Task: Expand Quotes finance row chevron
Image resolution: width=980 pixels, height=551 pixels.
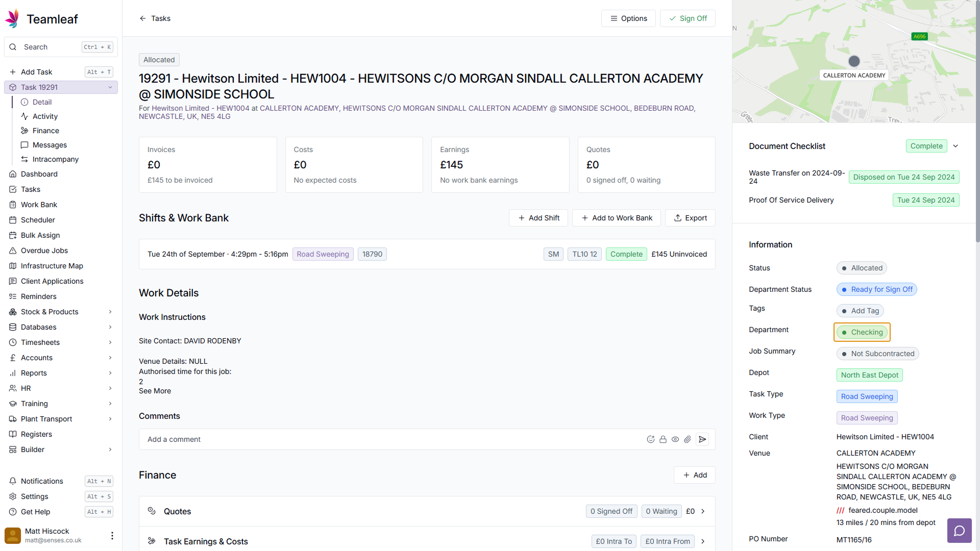Action: coord(703,511)
